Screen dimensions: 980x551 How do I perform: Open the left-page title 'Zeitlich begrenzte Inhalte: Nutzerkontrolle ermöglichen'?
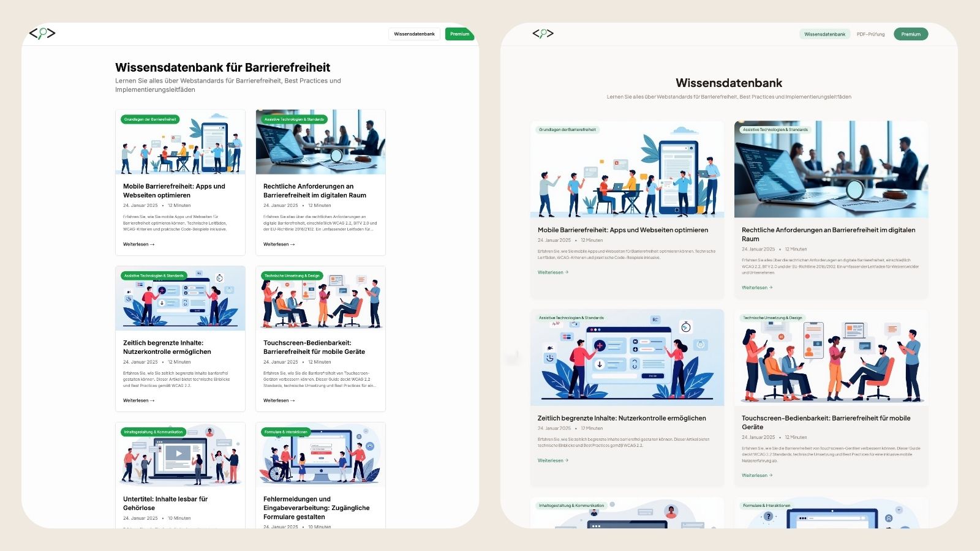[167, 347]
